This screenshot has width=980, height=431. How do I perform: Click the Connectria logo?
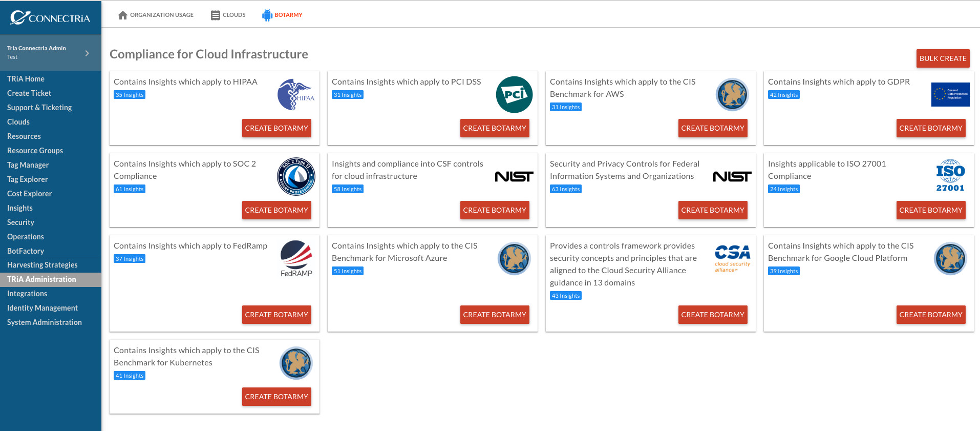pos(50,18)
